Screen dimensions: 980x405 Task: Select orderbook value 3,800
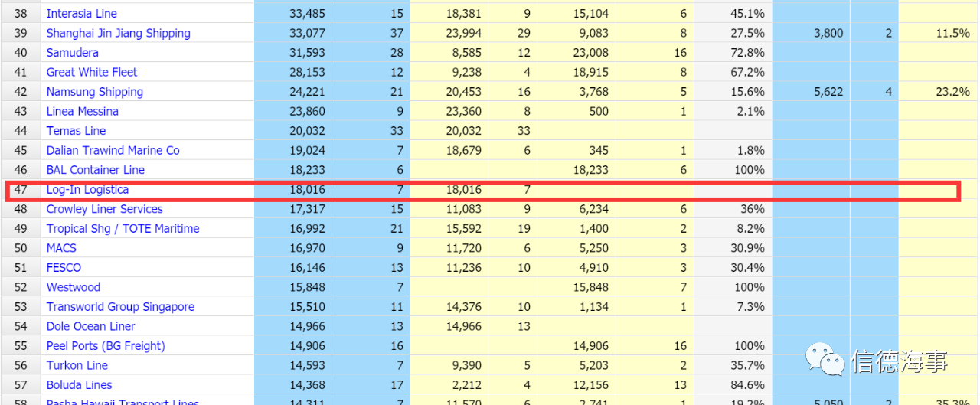click(x=828, y=33)
